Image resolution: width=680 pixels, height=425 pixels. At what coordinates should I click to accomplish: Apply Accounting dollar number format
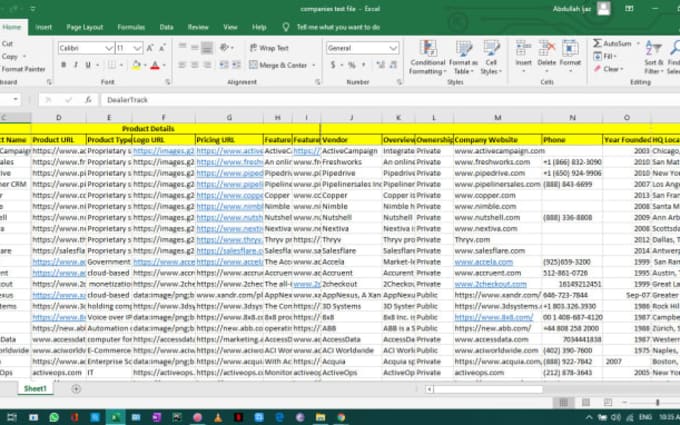[x=333, y=65]
